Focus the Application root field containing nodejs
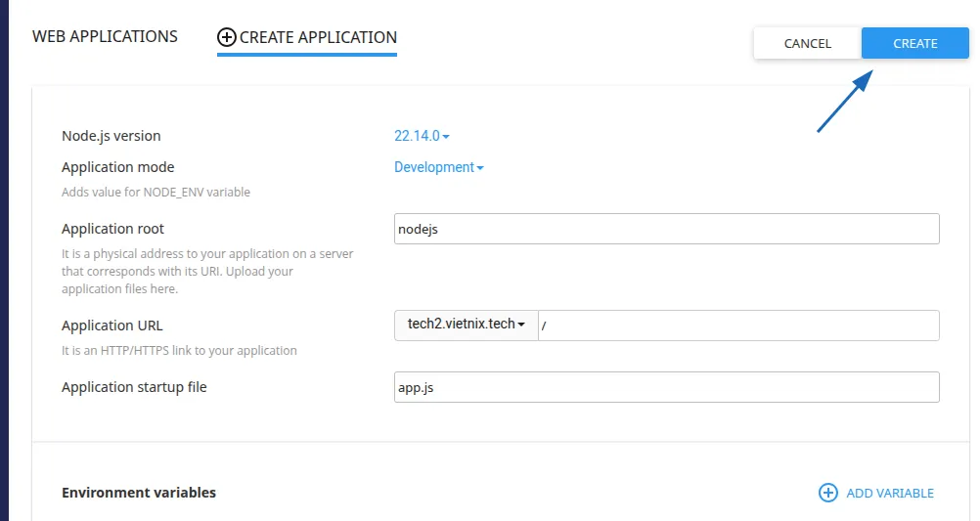Viewport: 980px width, 521px height. (665, 229)
